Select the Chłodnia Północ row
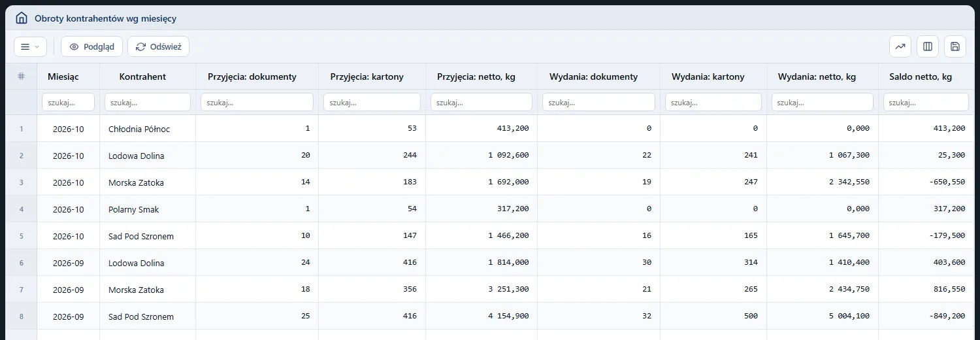980x340 pixels. [490, 129]
